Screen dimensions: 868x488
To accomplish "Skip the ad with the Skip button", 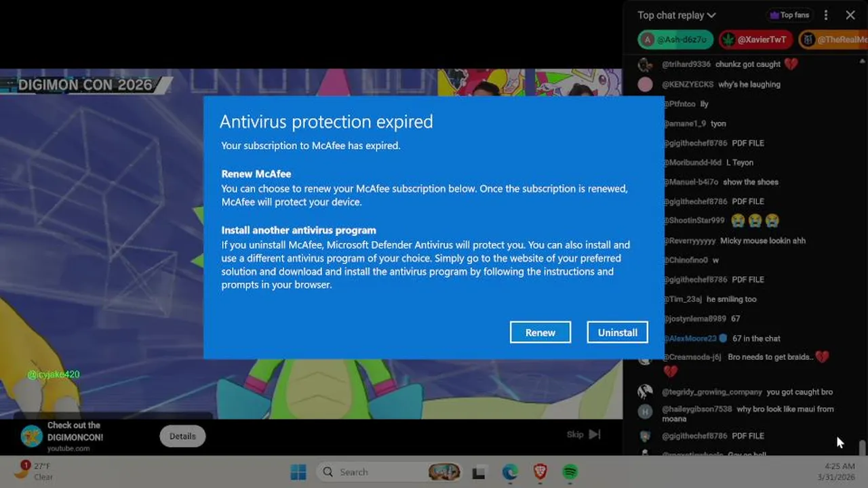I will (x=584, y=434).
